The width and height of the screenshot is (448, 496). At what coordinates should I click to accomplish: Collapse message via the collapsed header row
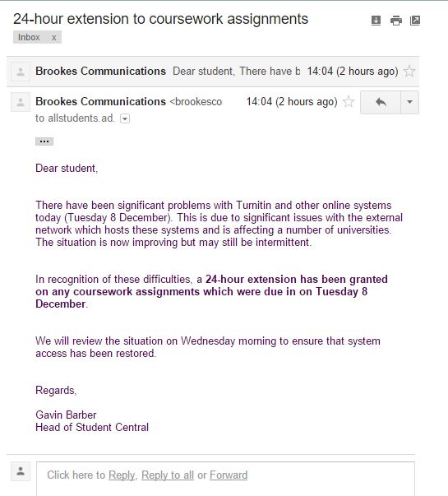pos(213,72)
